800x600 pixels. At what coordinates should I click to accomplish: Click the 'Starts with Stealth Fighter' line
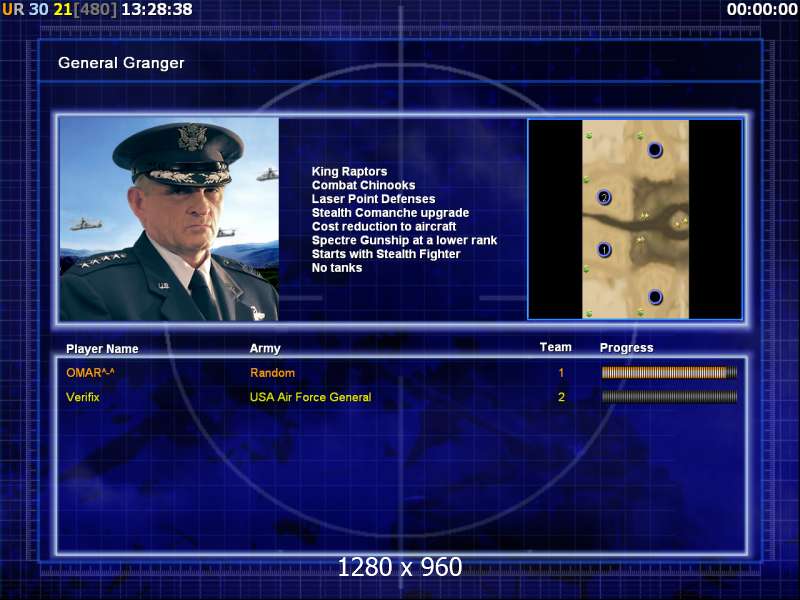point(386,254)
